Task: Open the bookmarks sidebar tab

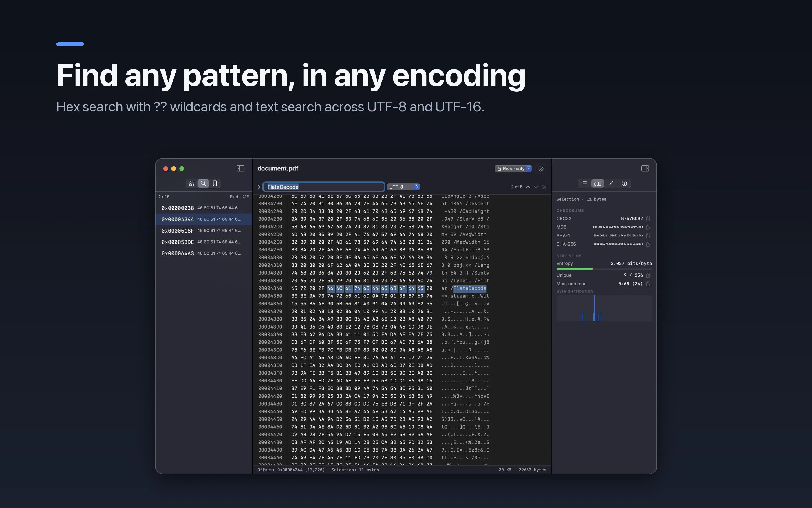Action: (215, 183)
